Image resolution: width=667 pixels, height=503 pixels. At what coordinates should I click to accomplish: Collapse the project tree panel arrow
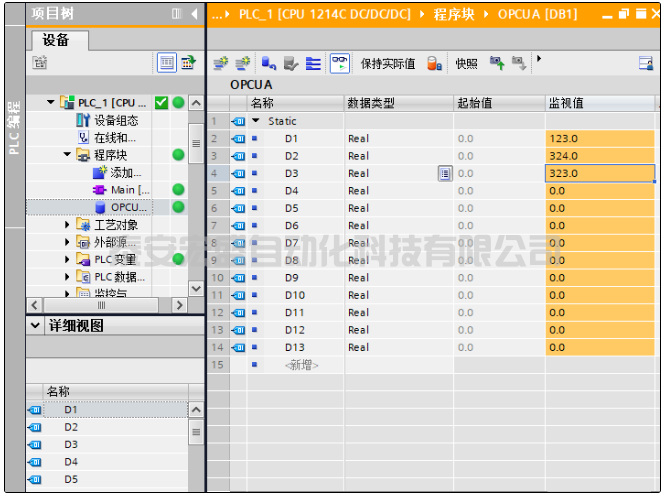194,14
